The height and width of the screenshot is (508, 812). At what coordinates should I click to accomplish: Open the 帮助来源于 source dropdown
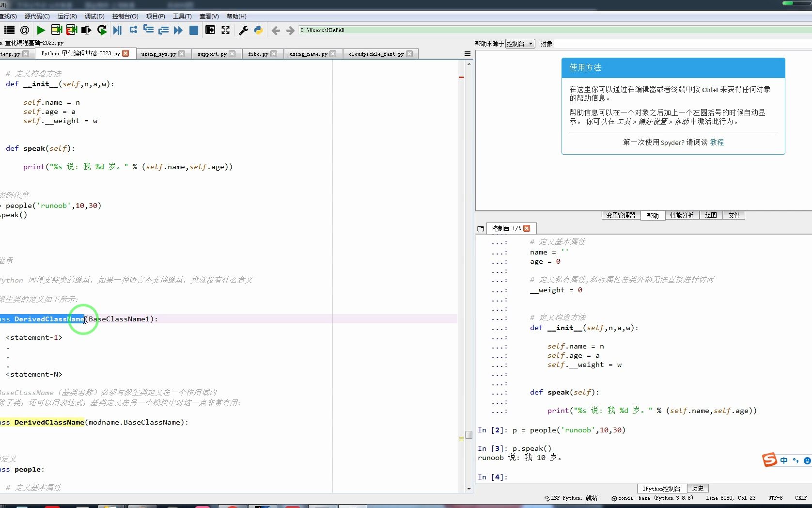point(520,44)
